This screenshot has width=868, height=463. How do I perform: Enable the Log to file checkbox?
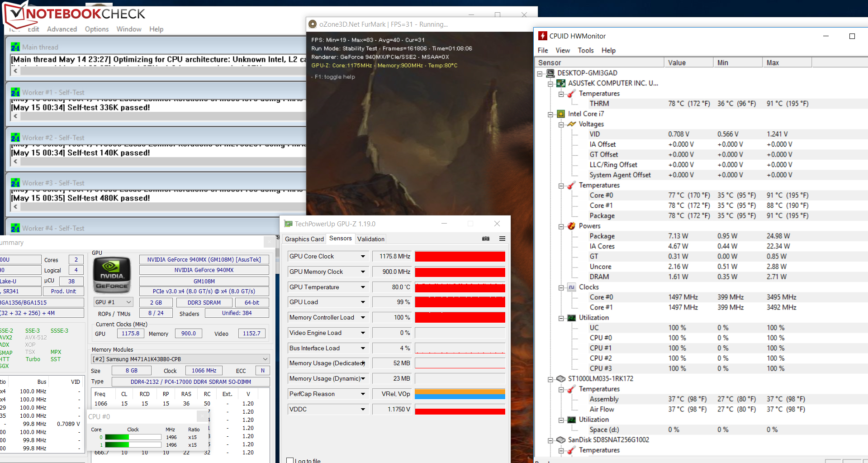[x=290, y=460]
